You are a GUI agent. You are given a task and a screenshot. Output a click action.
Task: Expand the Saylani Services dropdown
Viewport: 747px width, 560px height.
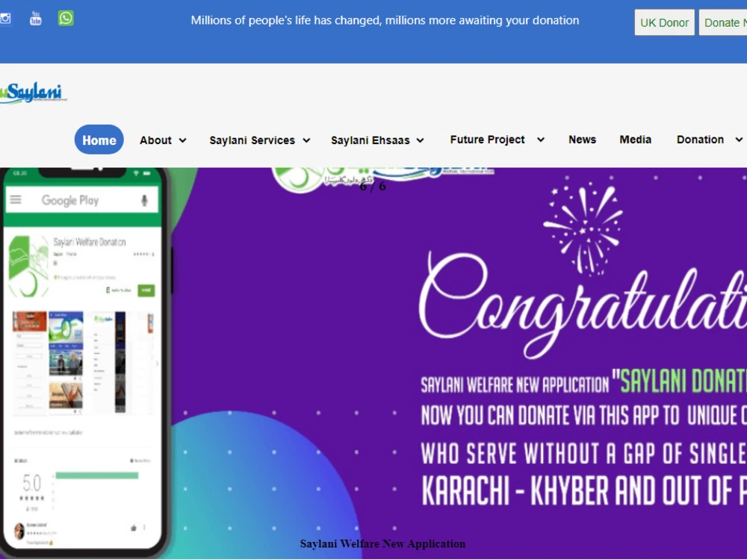click(x=260, y=140)
